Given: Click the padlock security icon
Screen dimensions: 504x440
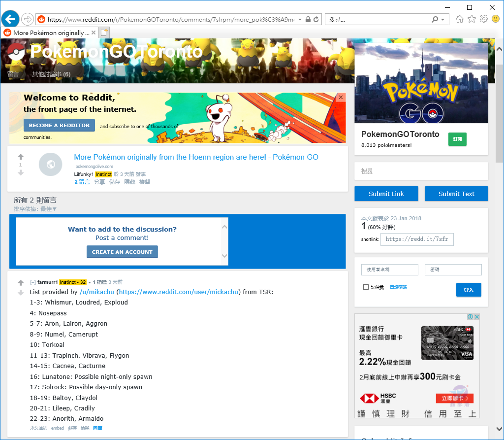Looking at the screenshot, I should coord(308,19).
